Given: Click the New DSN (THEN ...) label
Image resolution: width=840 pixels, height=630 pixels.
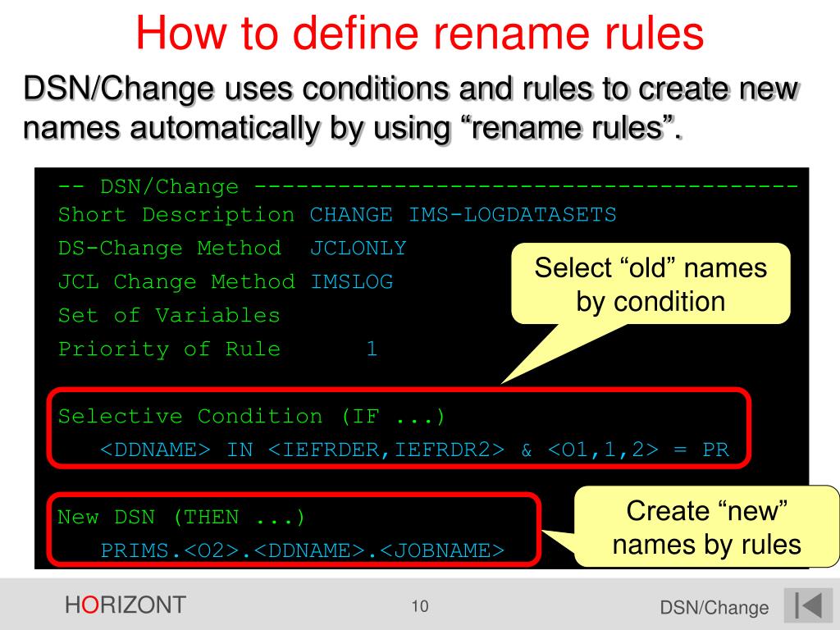Looking at the screenshot, I should click(x=181, y=518).
